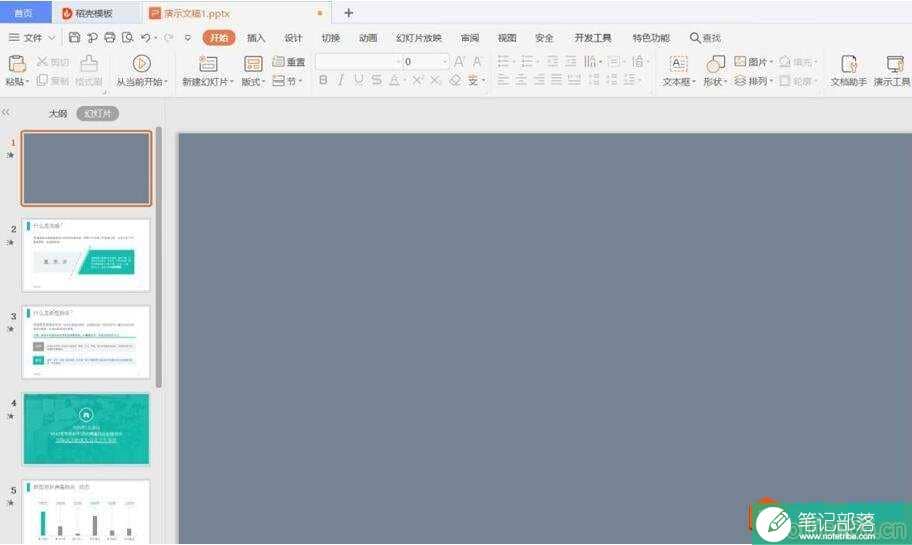Expand the 文件 menu arrow

pyautogui.click(x=51, y=38)
